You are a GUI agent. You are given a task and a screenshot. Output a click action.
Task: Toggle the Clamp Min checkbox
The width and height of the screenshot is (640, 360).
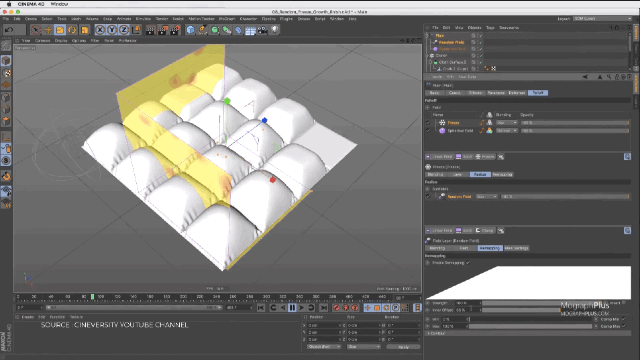tap(623, 319)
